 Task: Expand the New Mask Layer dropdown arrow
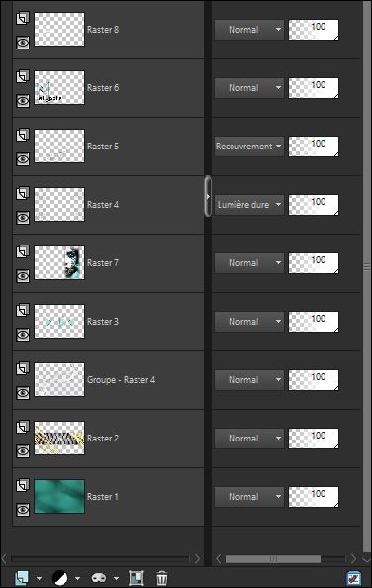[x=116, y=578]
